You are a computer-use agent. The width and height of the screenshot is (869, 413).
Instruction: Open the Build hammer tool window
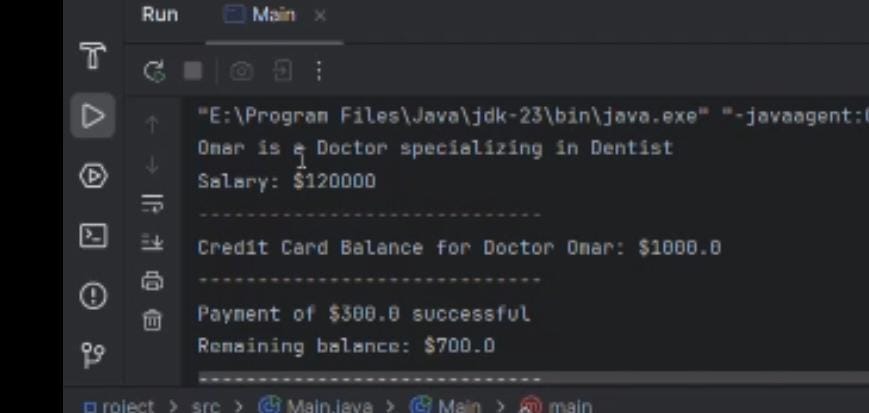[x=93, y=56]
